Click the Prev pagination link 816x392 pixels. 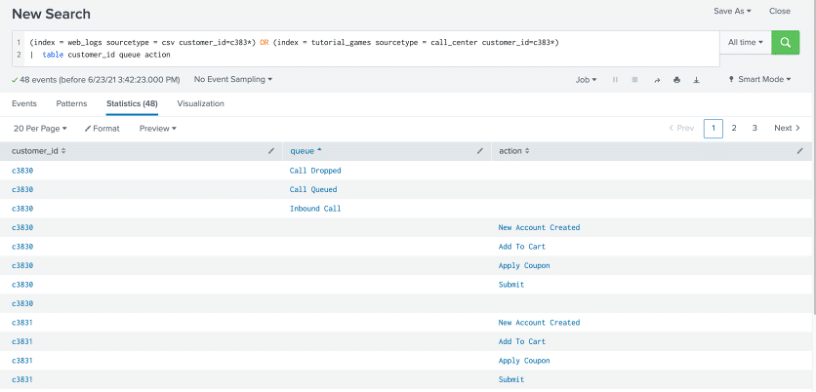tap(682, 128)
